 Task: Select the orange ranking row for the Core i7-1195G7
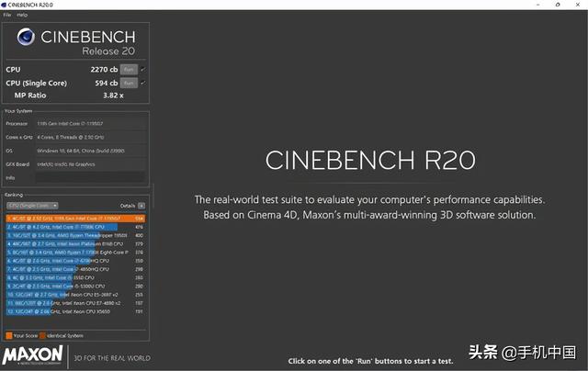coord(75,219)
